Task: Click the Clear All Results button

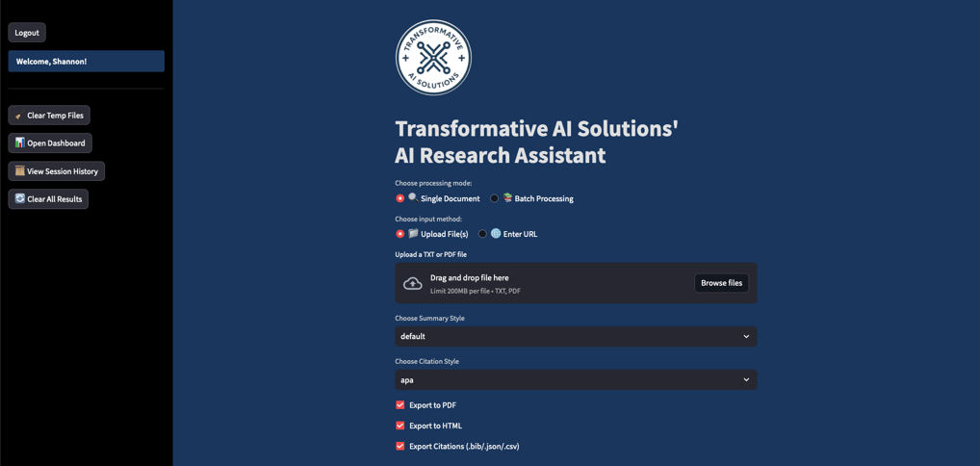Action: 48,199
